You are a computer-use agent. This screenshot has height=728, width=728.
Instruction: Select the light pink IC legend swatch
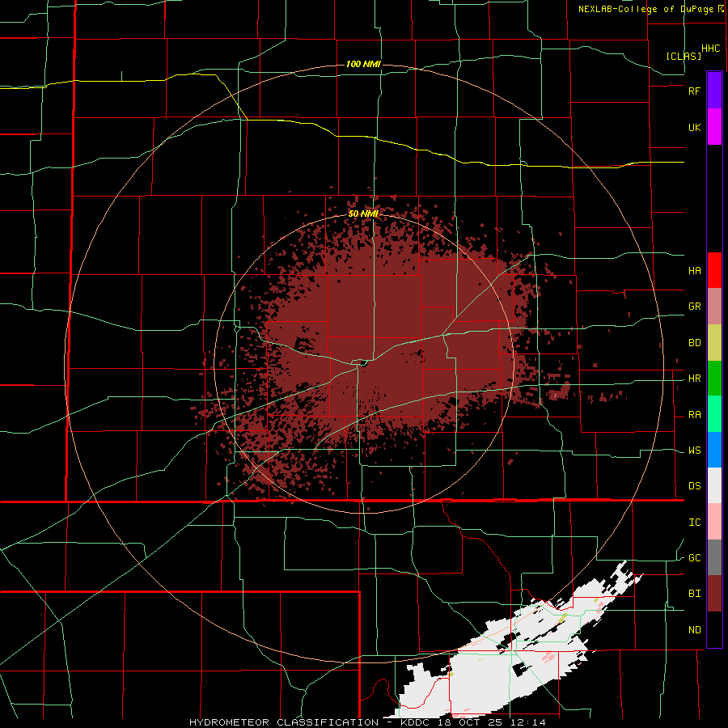(x=714, y=522)
